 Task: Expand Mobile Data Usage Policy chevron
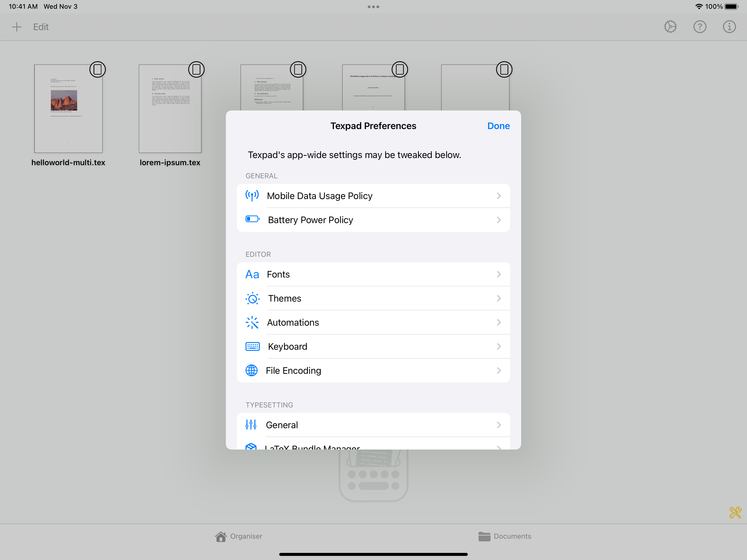pyautogui.click(x=499, y=196)
